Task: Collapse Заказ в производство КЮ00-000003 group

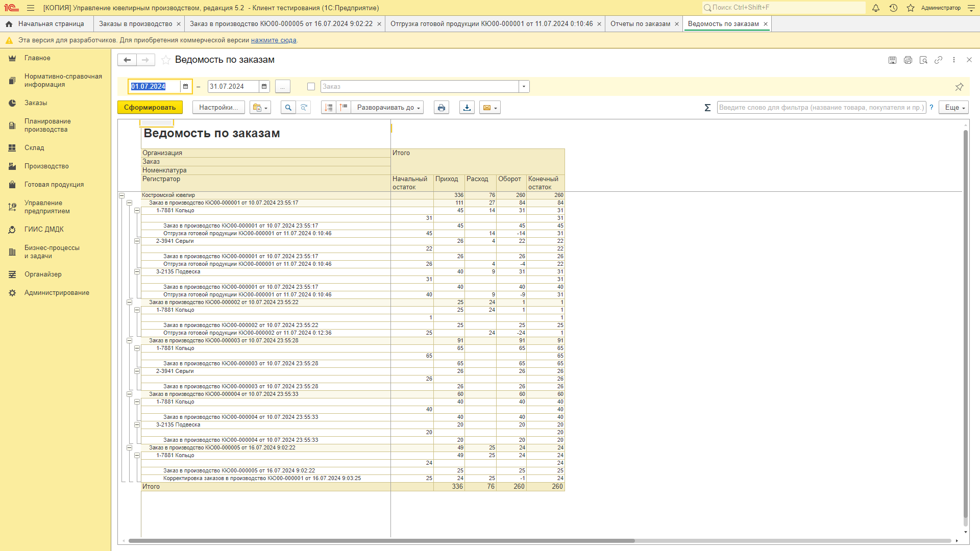Action: [130, 341]
